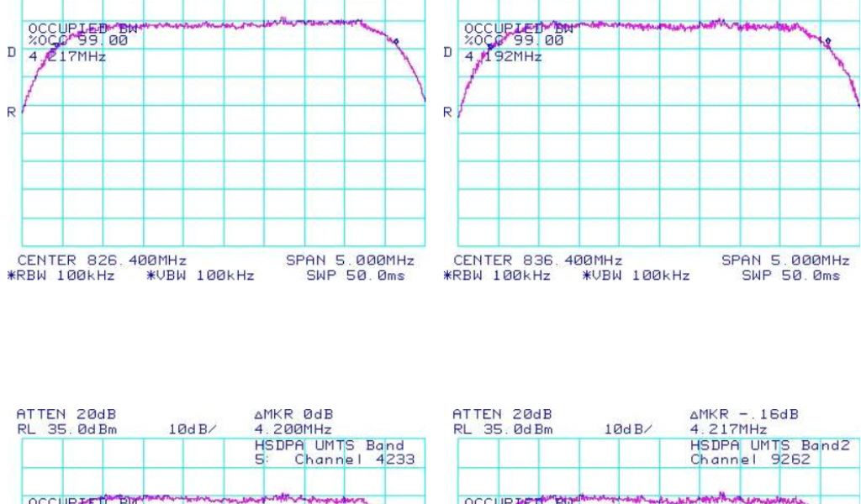
Task: Click the SWP 50.0ms label under the 836.400MHz plot
Action: coord(790,276)
